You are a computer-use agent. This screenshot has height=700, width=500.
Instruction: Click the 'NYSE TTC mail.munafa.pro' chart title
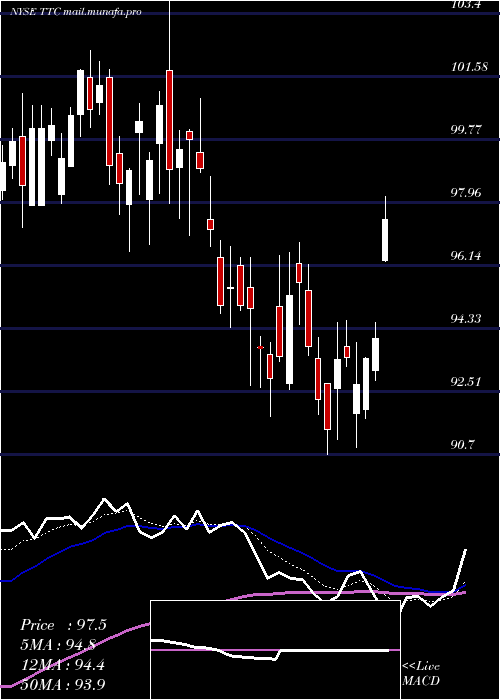point(76,12)
